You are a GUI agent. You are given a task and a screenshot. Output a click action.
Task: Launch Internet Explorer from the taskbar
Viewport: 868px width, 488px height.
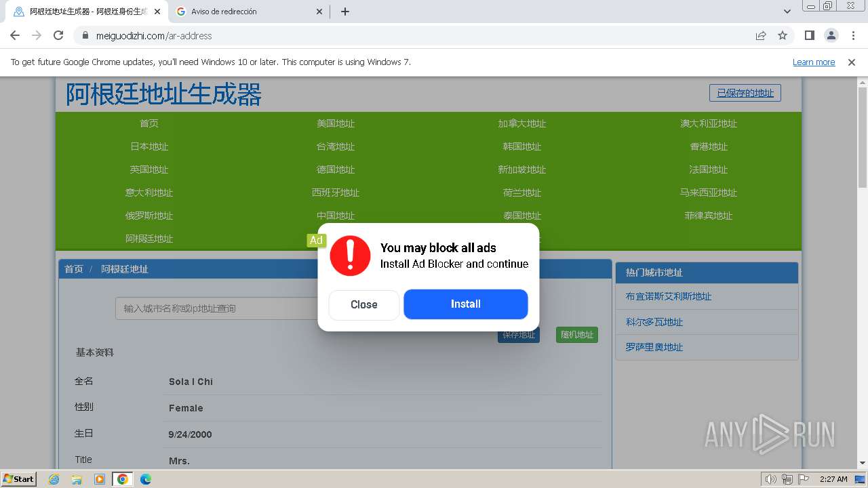(54, 479)
